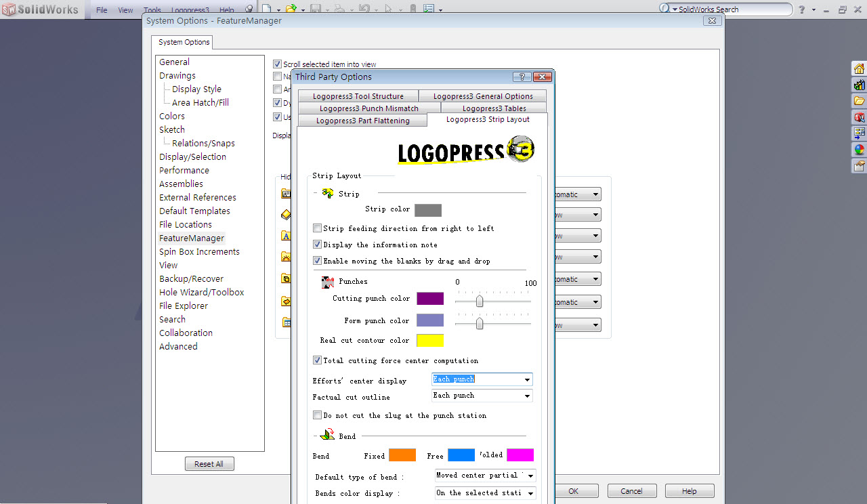Pick the Fixed bend color swatch
This screenshot has height=504, width=867.
coord(402,455)
